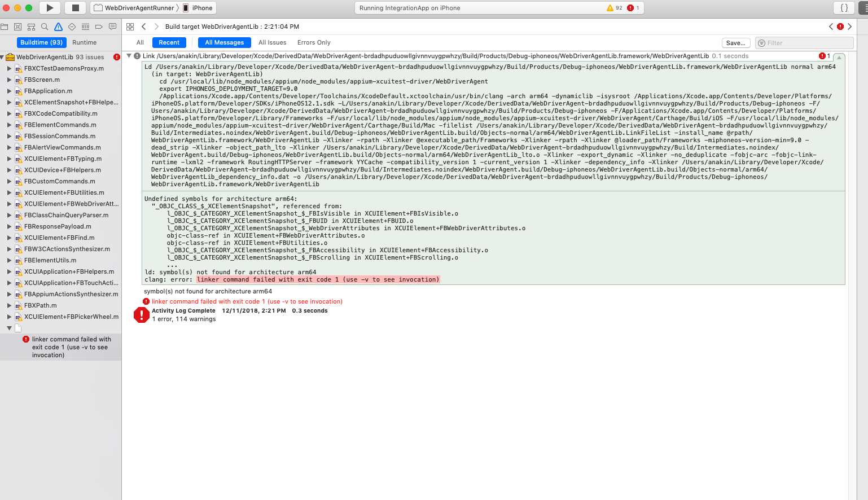868x500 pixels.
Task: Select FBSessionCommands.m in issue list
Action: point(60,136)
